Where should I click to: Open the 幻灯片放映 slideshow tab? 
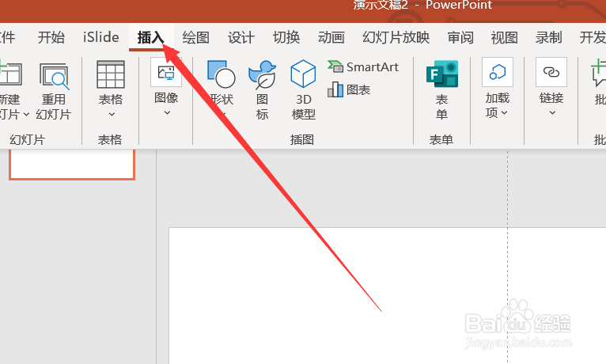(x=396, y=37)
